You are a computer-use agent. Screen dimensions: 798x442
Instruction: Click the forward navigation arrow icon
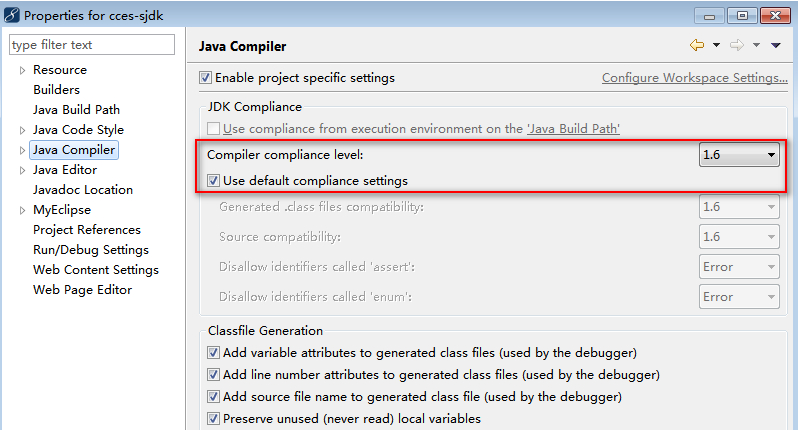click(x=737, y=45)
